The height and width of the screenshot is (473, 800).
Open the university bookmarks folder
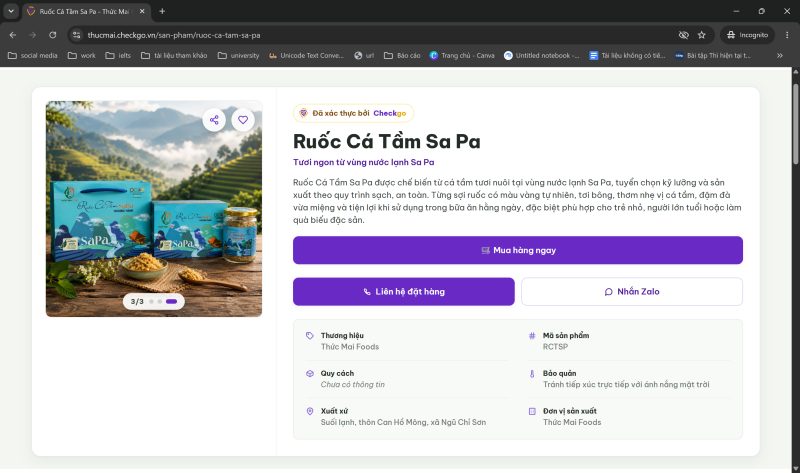click(239, 56)
